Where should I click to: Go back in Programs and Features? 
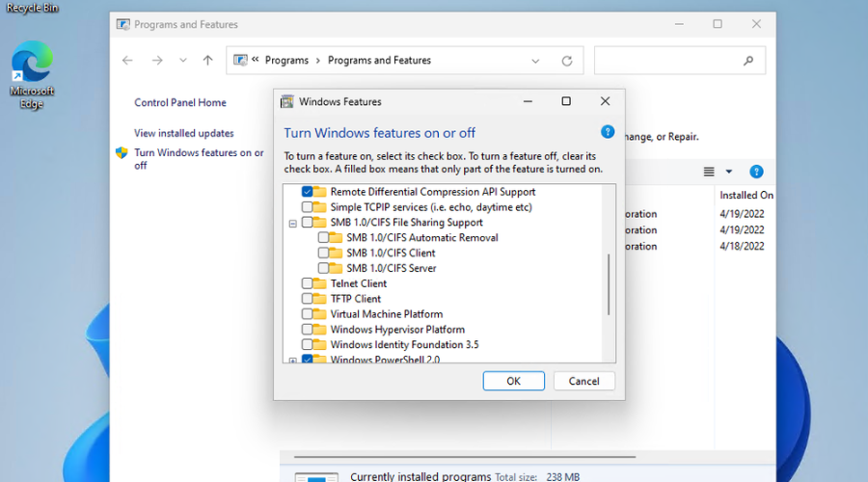[x=127, y=61]
